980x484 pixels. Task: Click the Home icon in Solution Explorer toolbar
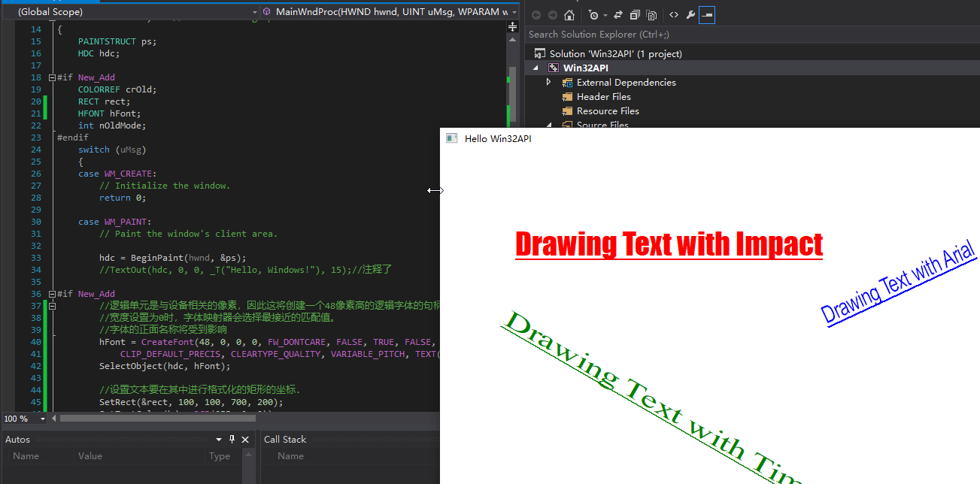pos(570,14)
